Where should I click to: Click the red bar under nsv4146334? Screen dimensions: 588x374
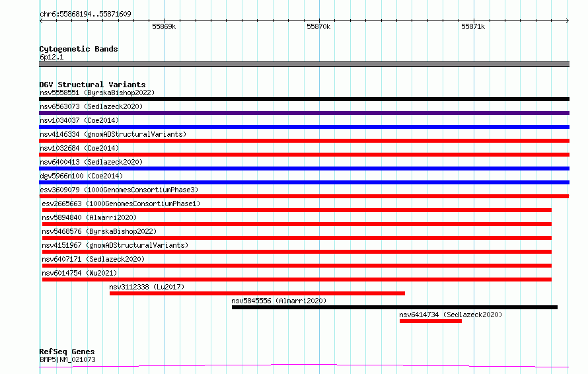304,141
